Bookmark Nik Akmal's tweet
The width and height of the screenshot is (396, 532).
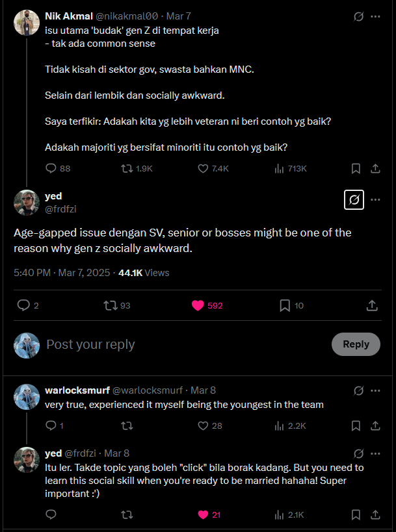356,168
